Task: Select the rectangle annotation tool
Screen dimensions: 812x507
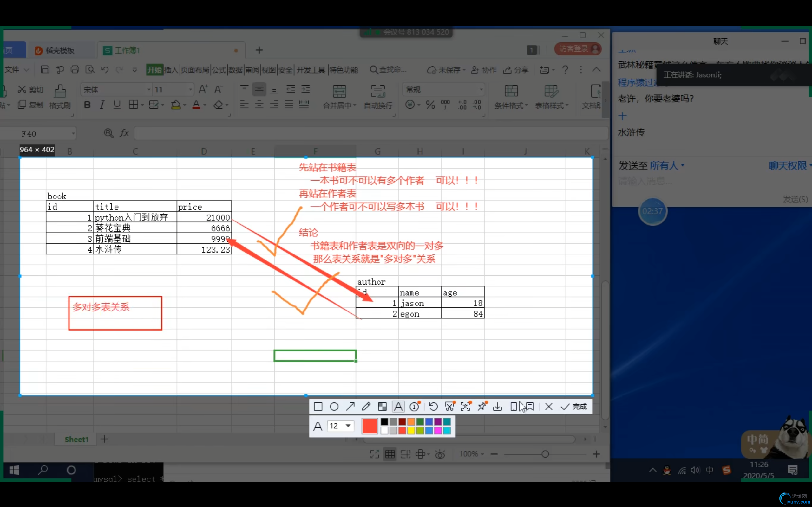Action: pyautogui.click(x=318, y=407)
